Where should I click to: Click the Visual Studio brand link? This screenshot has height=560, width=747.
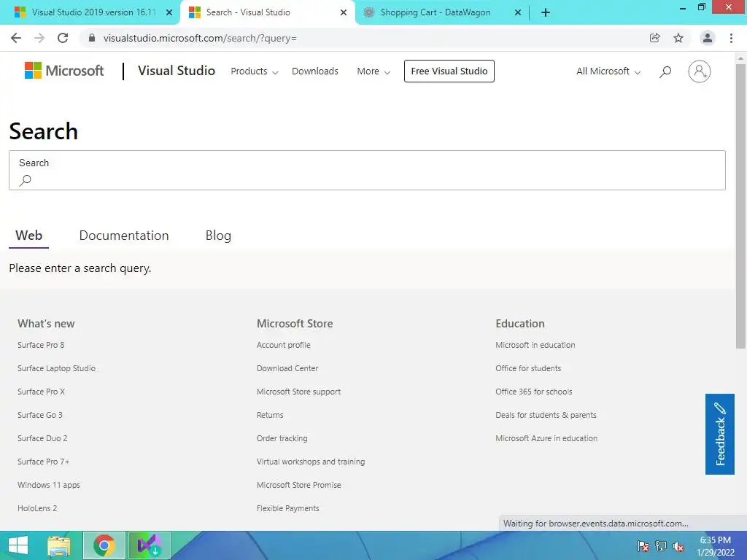coord(177,71)
